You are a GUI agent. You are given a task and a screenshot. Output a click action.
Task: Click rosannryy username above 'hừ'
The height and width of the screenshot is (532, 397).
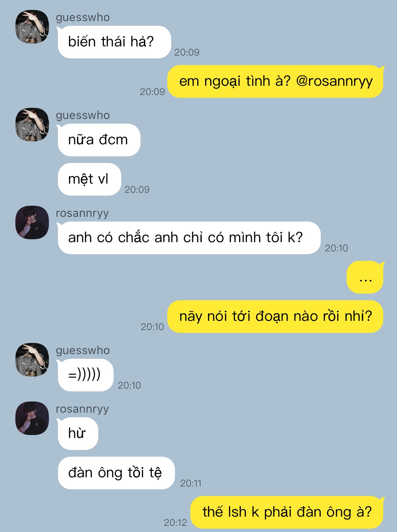tap(82, 409)
